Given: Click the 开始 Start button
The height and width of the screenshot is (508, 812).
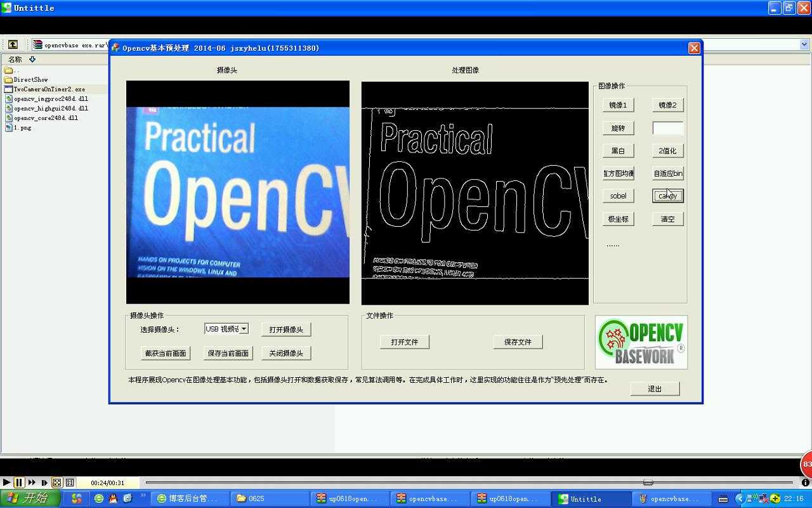Looking at the screenshot, I should point(30,498).
